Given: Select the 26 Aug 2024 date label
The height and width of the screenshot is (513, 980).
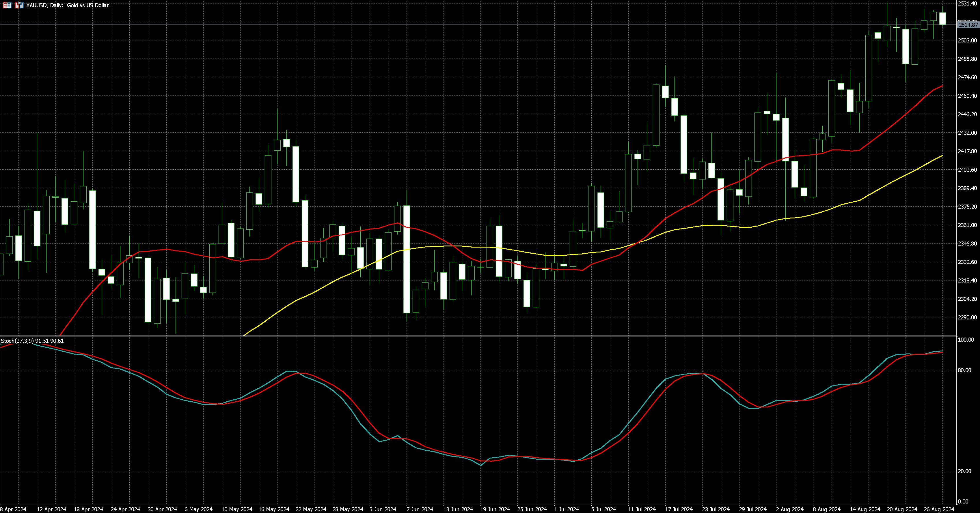Looking at the screenshot, I should [939, 509].
